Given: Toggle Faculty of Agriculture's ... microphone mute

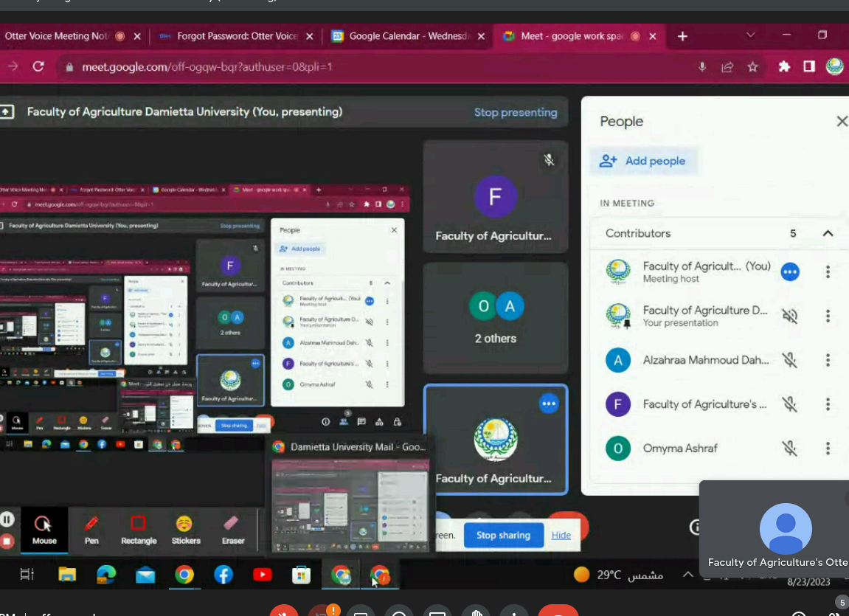Looking at the screenshot, I should [789, 404].
